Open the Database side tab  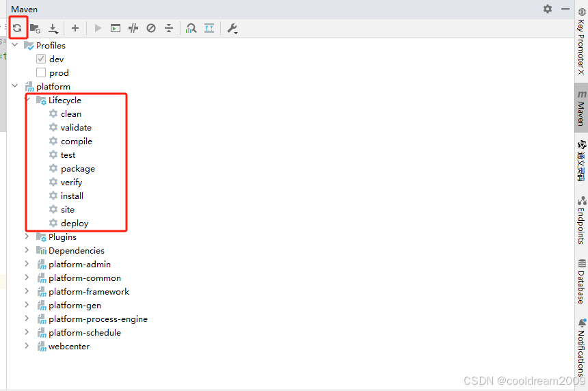(x=581, y=281)
